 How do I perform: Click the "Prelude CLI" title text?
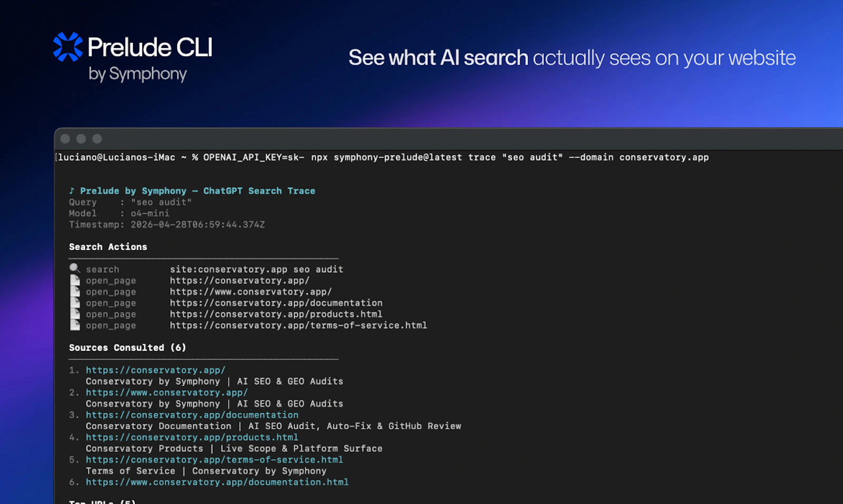click(x=150, y=47)
